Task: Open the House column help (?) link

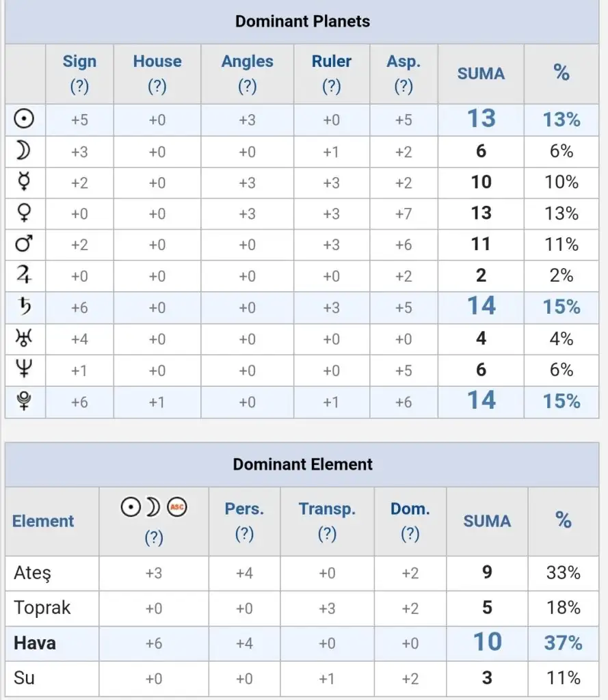Action: [x=157, y=86]
